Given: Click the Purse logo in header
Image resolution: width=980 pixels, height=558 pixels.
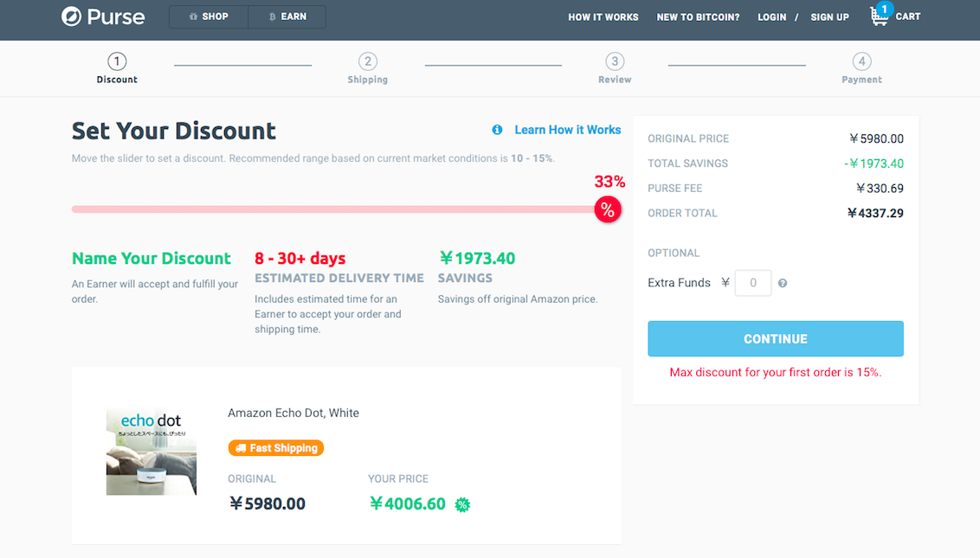Looking at the screenshot, I should tap(103, 16).
